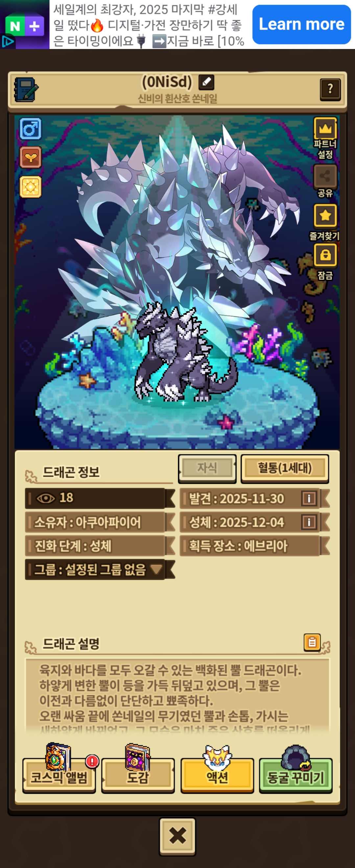
Task: Tap the brown personality trait icon
Action: [30, 157]
